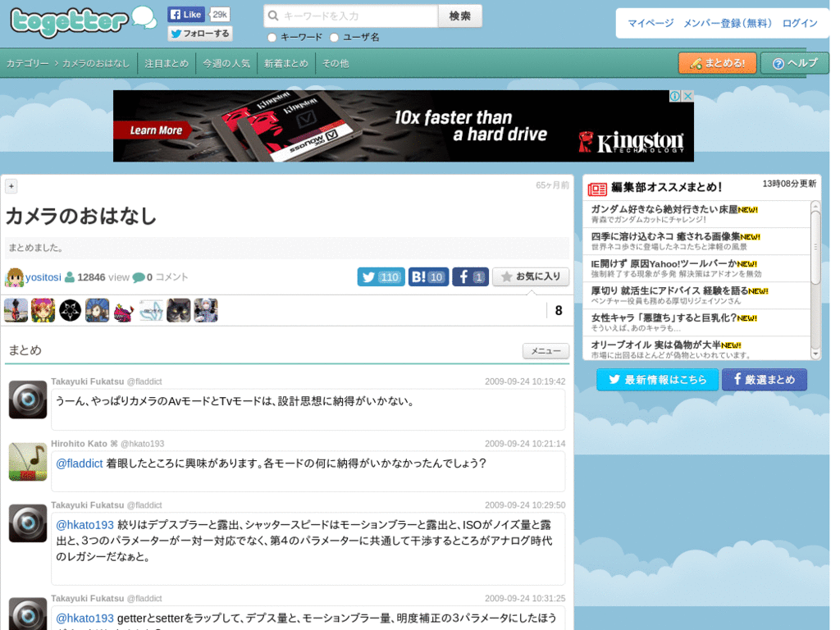Click the ログイン link

click(798, 23)
